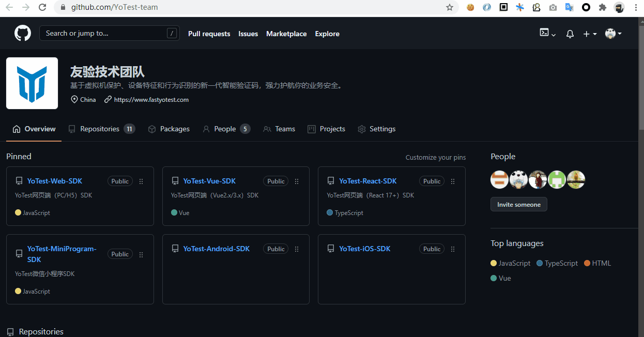Click the bird member avatar
This screenshot has height=337, width=644.
pyautogui.click(x=576, y=180)
